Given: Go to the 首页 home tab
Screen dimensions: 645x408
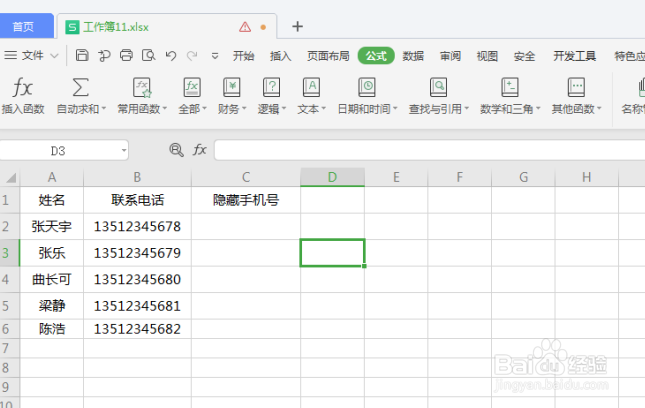Looking at the screenshot, I should click(26, 26).
